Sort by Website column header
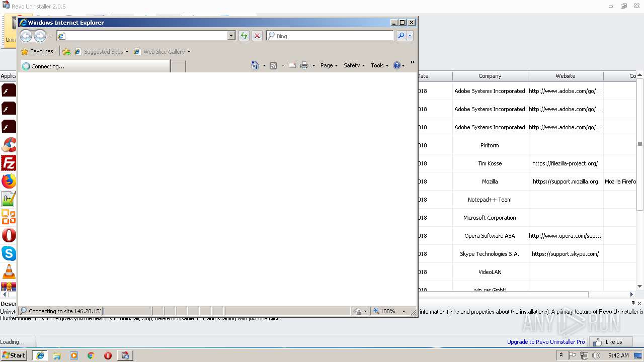 point(566,76)
